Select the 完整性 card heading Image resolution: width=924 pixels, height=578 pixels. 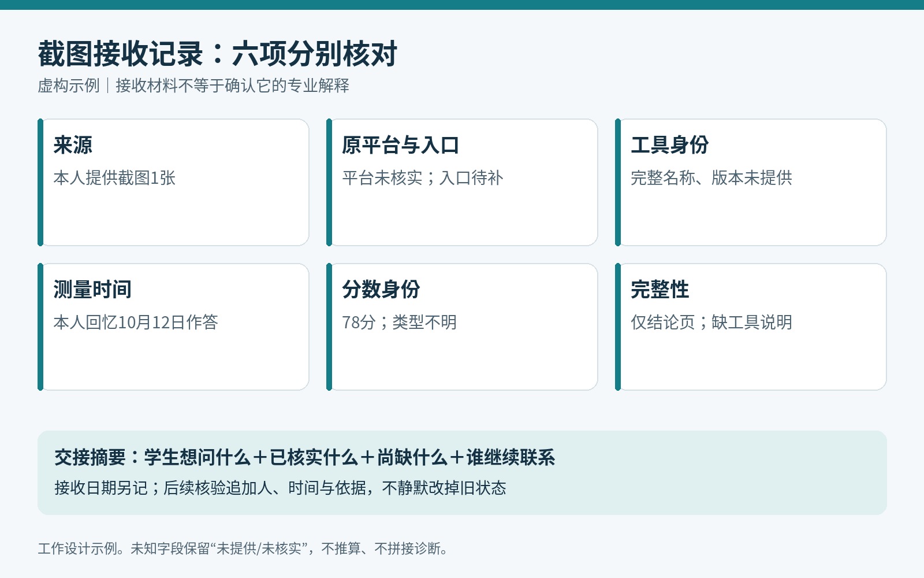click(660, 290)
